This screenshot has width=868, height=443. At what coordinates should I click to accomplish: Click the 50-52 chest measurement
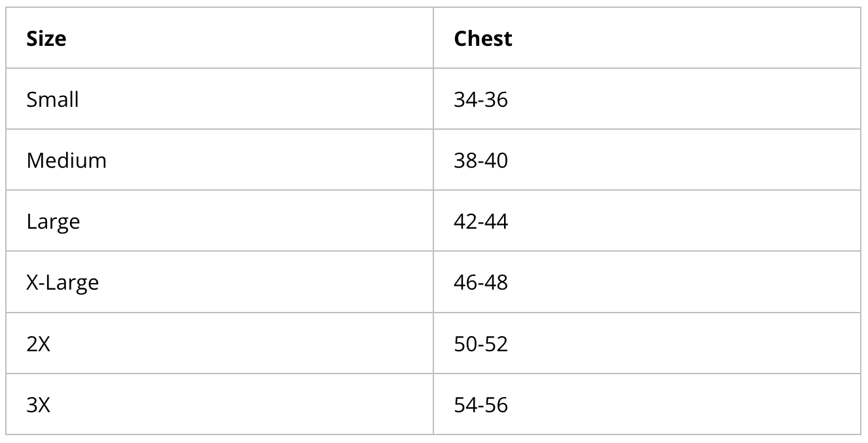[480, 344]
